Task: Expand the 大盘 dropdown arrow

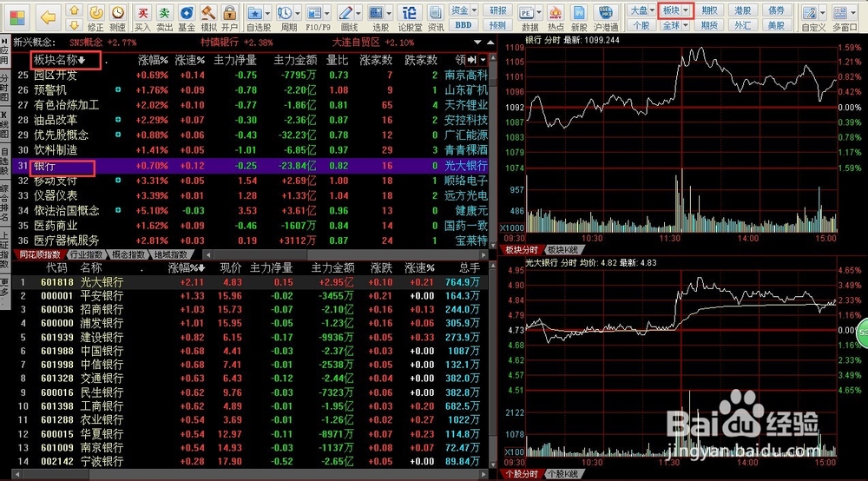Action: (652, 10)
